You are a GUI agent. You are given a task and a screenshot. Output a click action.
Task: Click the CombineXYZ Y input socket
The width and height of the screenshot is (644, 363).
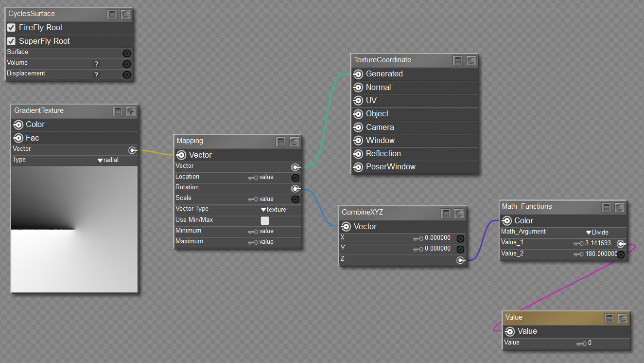tap(460, 249)
